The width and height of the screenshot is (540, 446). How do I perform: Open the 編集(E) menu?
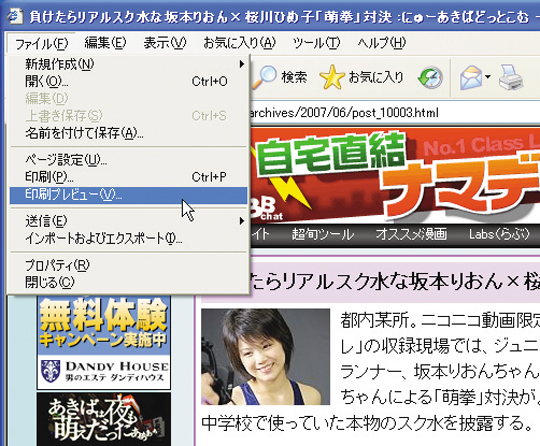[105, 43]
